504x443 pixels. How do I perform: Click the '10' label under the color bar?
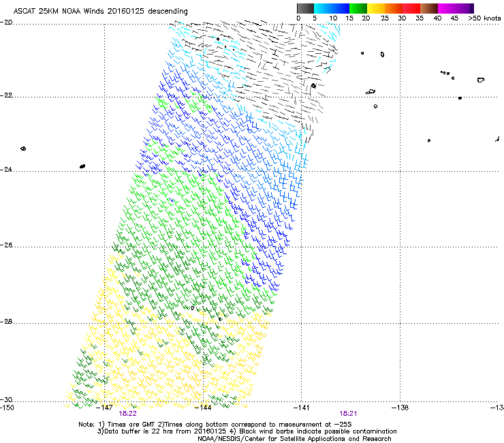coord(333,18)
